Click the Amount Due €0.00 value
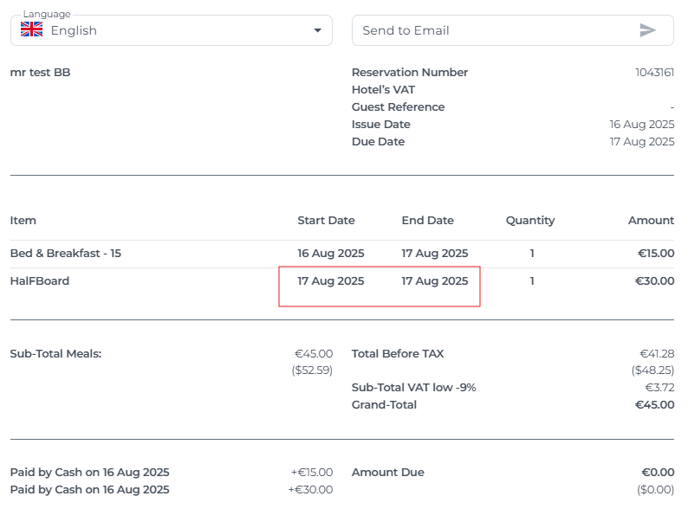This screenshot has width=688, height=509. coord(658,472)
